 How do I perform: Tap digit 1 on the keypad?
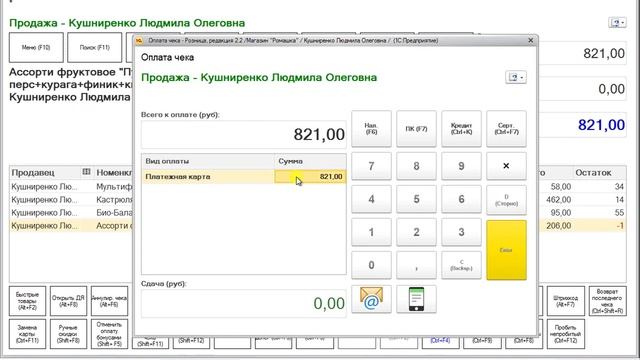point(371,232)
